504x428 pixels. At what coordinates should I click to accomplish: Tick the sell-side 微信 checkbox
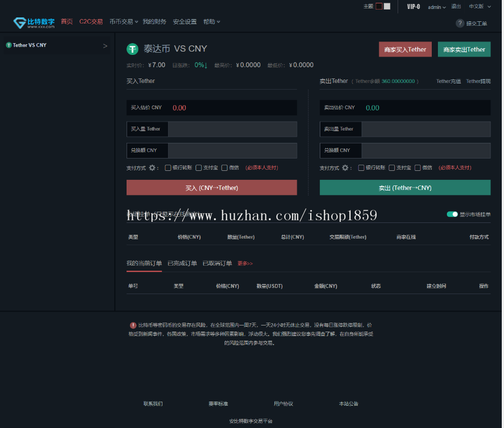(418, 168)
